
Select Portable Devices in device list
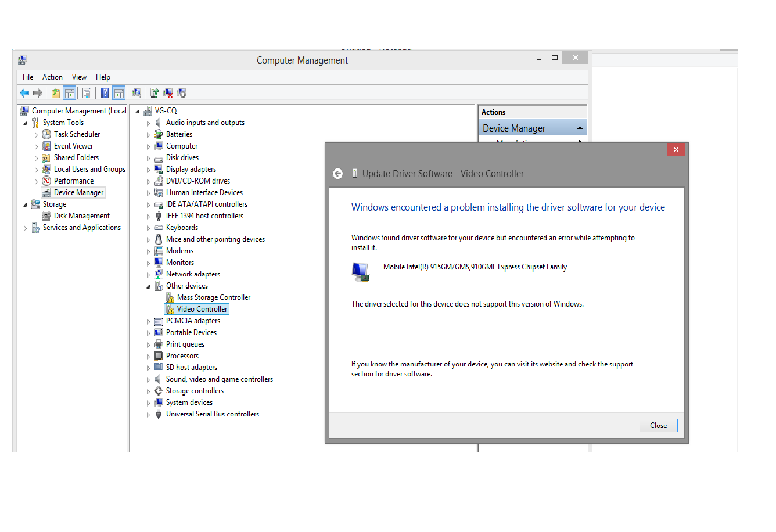click(x=191, y=332)
